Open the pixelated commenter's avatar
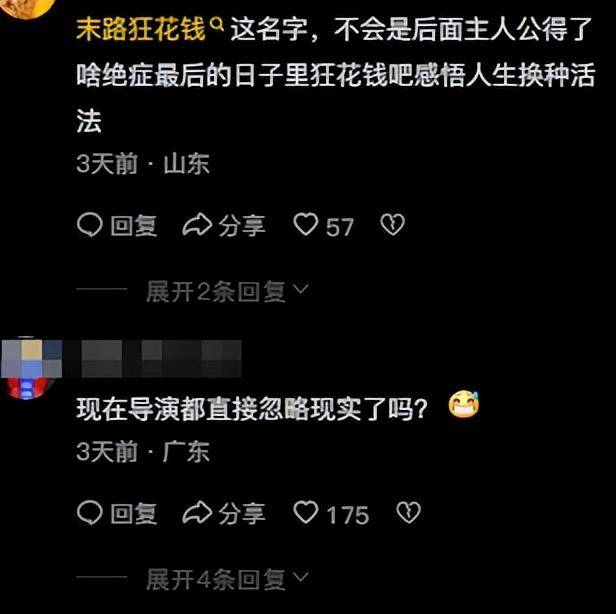This screenshot has height=614, width=616. [31, 368]
